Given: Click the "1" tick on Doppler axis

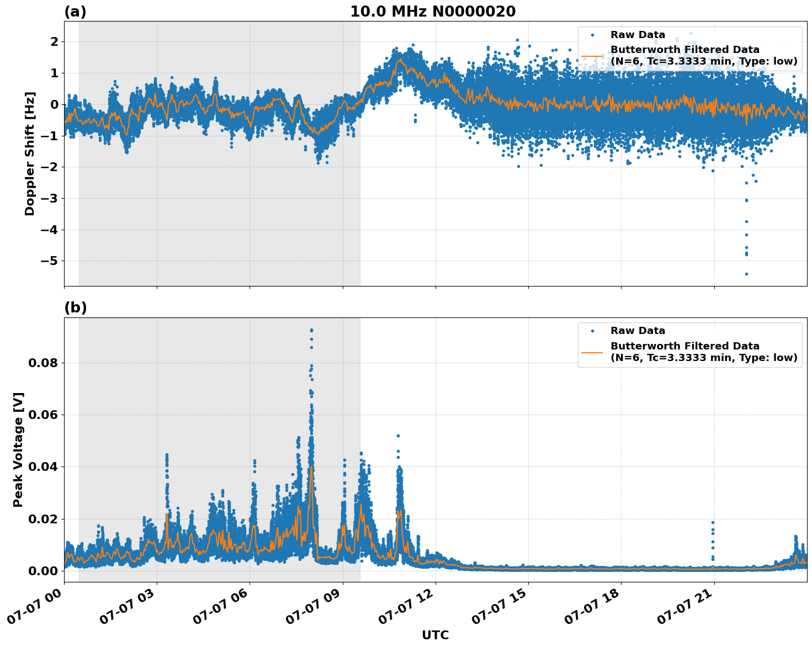Looking at the screenshot, I should pos(55,73).
